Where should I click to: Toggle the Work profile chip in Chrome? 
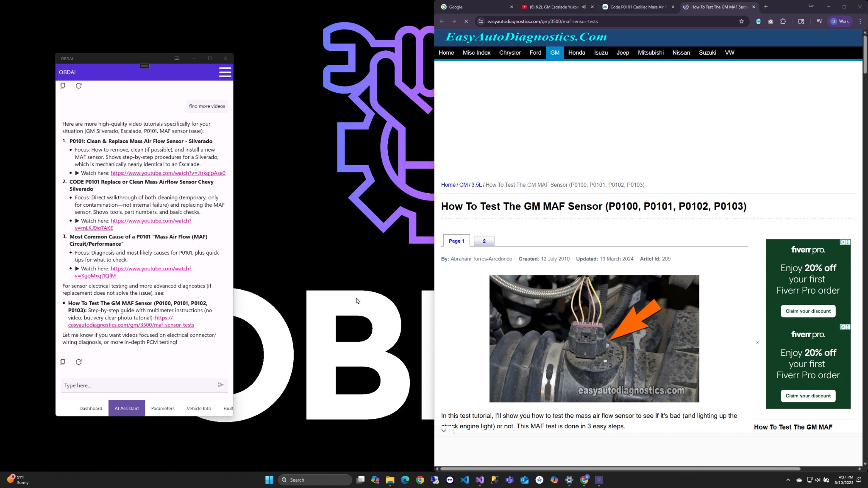coord(840,21)
